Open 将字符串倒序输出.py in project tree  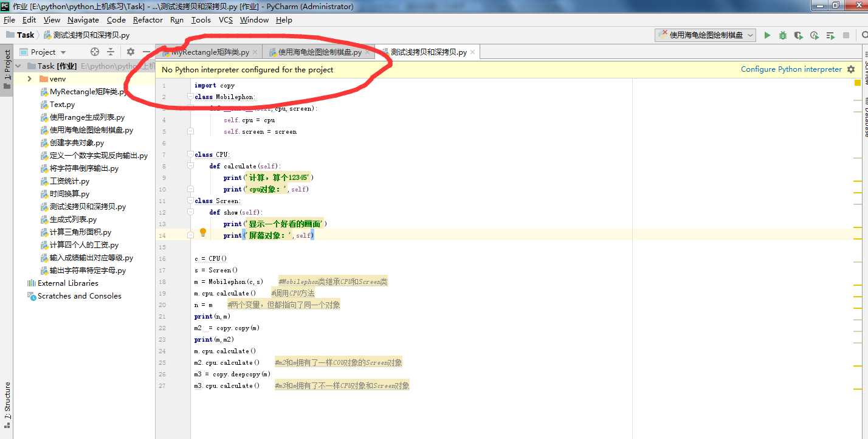(x=84, y=168)
